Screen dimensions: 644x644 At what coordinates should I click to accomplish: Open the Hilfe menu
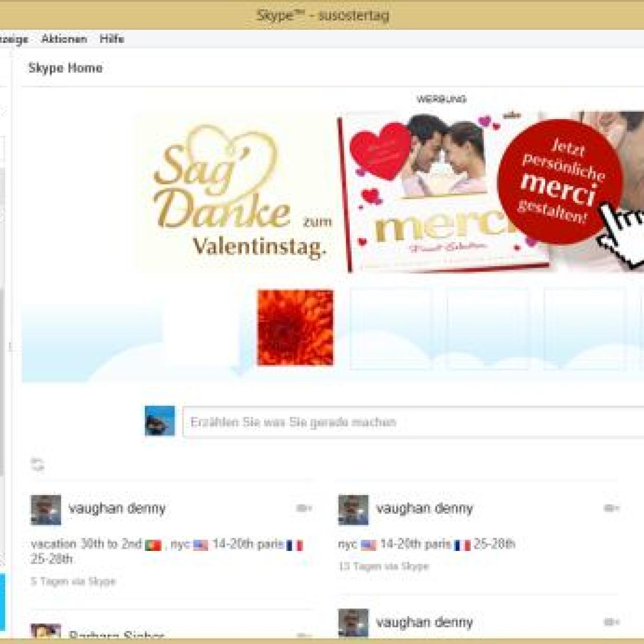[112, 39]
